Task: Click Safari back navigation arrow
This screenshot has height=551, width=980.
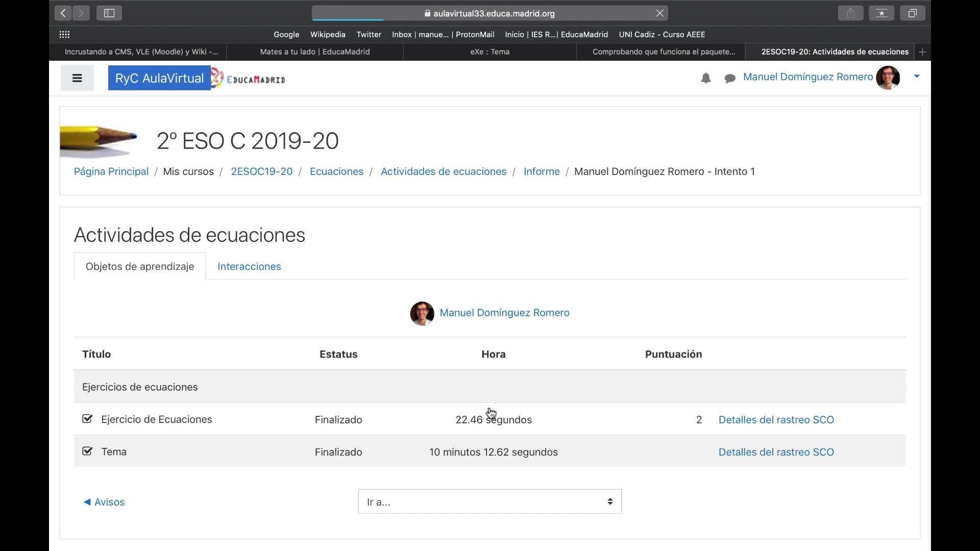Action: pos(63,13)
